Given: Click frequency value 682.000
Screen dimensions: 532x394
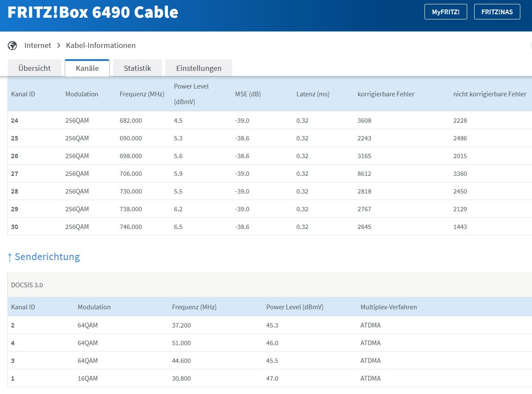Looking at the screenshot, I should pos(131,121).
